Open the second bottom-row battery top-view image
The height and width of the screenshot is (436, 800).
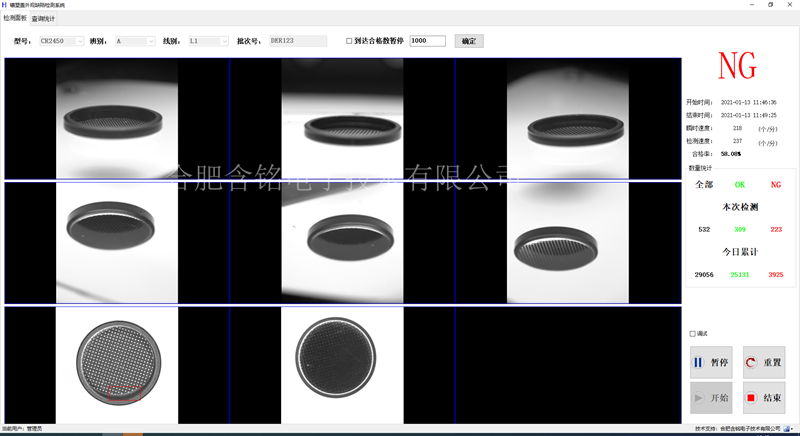click(342, 364)
